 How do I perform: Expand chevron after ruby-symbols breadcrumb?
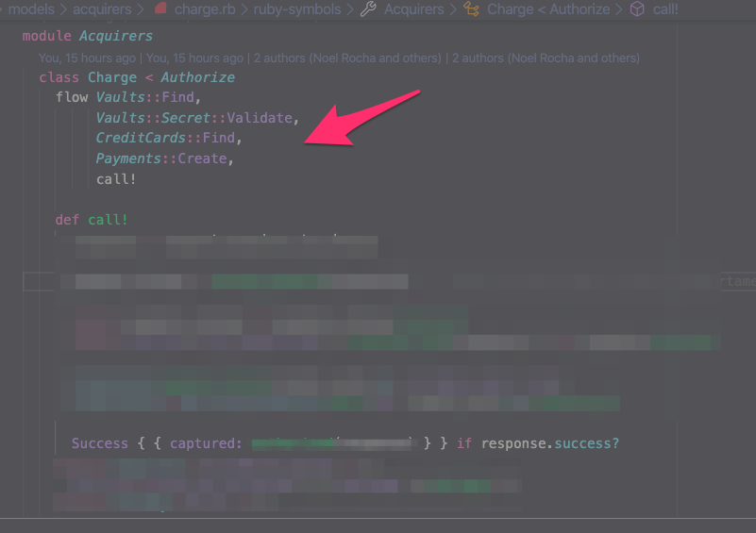coord(350,9)
